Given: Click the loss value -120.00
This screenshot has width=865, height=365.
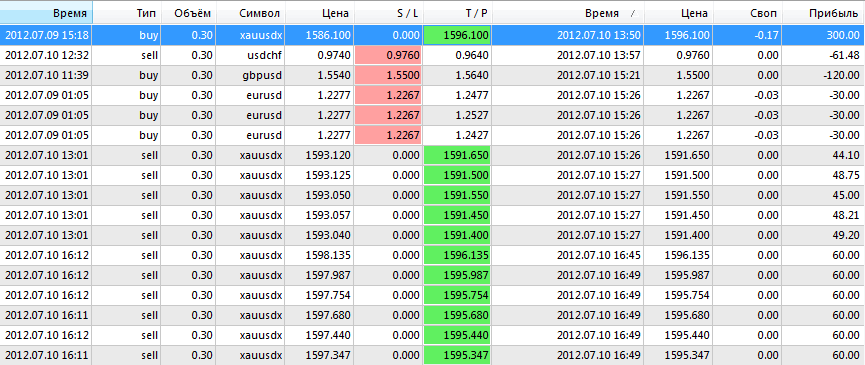Looking at the screenshot, I should point(842,76).
